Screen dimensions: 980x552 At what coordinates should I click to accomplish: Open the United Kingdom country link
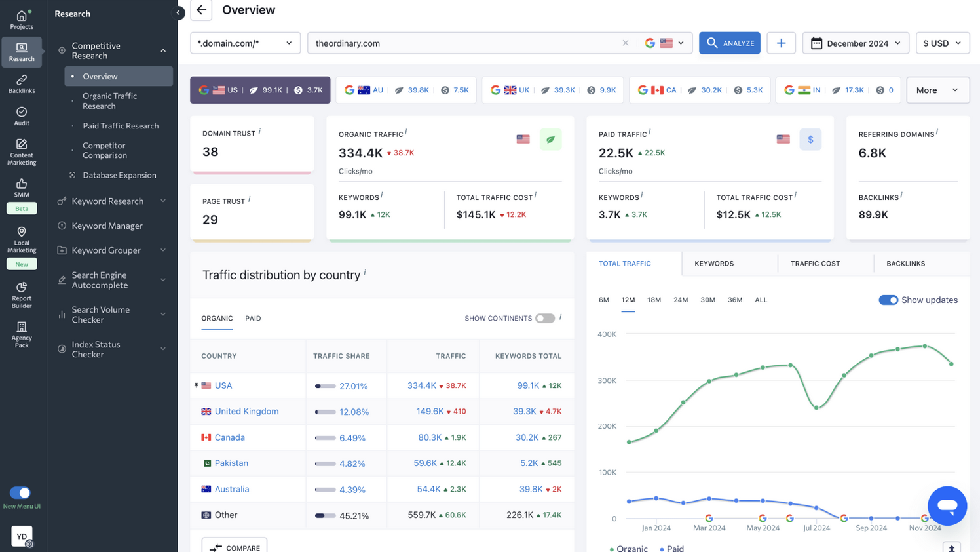coord(246,412)
